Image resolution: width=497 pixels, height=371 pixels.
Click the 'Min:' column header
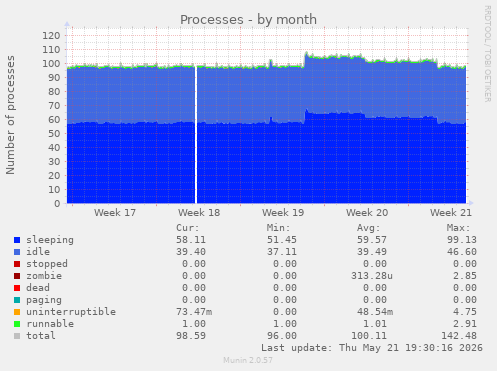278,228
